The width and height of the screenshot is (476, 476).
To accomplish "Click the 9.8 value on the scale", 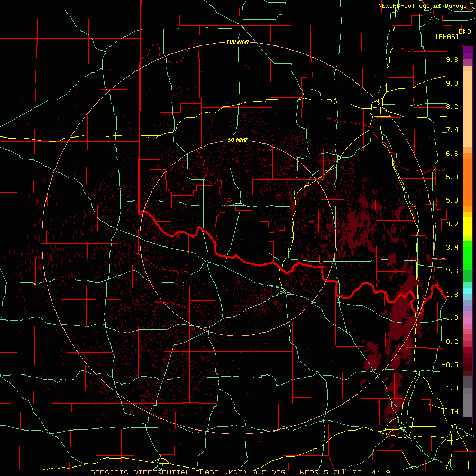I will [x=452, y=59].
